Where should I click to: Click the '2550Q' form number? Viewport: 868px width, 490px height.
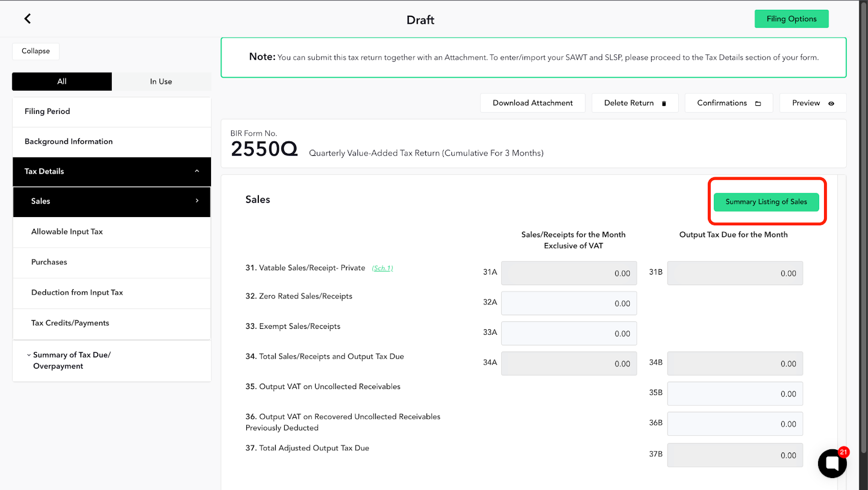264,149
